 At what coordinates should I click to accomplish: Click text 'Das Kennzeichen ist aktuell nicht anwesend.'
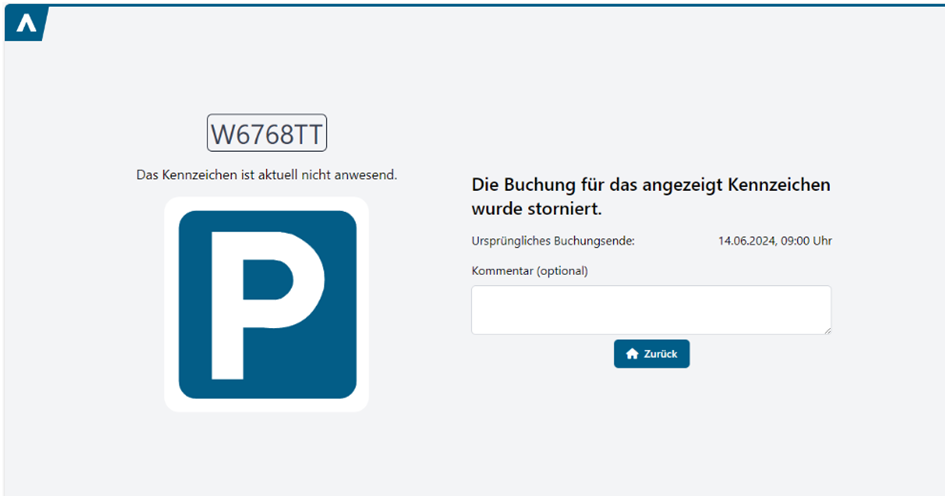pyautogui.click(x=266, y=175)
